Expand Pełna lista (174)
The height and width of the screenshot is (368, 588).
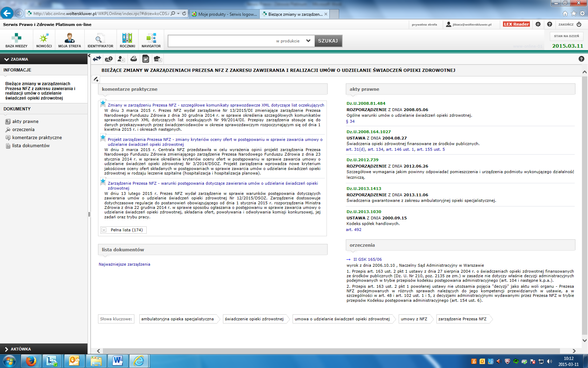pos(124,230)
